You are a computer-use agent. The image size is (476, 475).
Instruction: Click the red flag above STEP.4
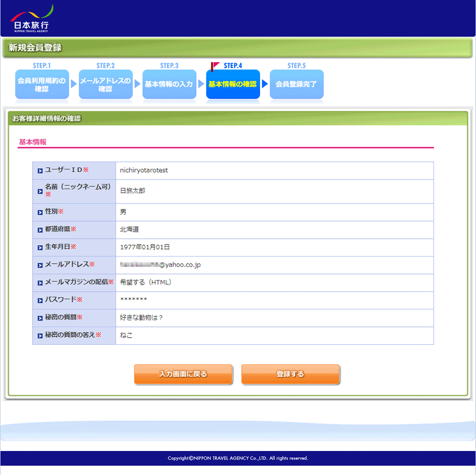[x=215, y=66]
